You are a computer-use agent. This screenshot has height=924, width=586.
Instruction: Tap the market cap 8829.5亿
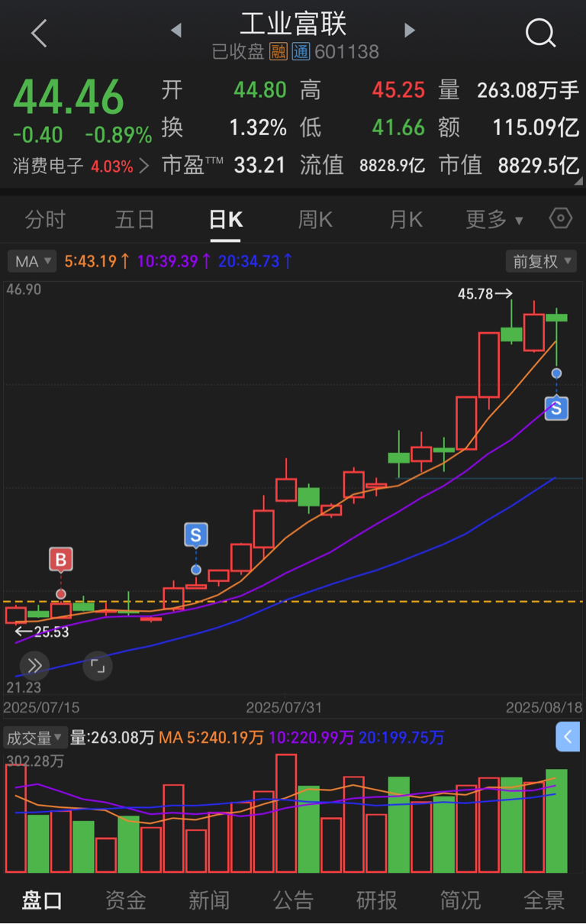pyautogui.click(x=539, y=164)
